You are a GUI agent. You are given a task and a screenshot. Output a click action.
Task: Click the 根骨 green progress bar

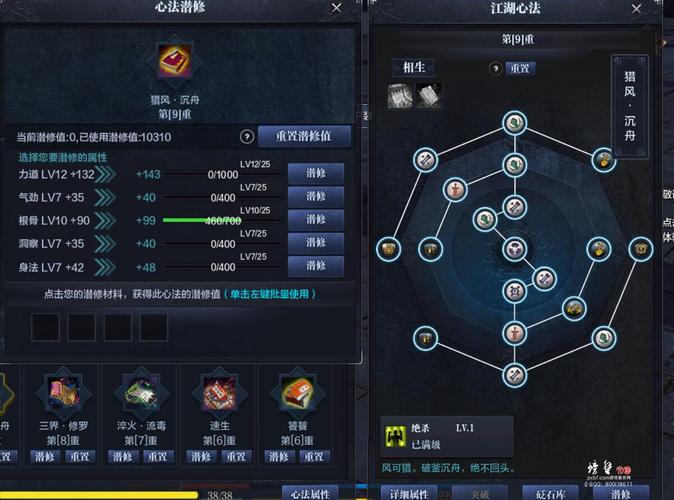[x=202, y=221]
